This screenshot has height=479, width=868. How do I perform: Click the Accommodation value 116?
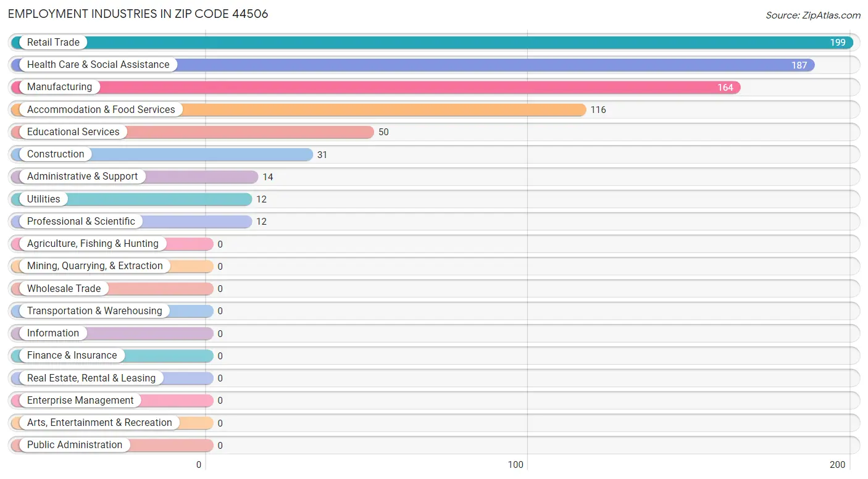pos(598,110)
